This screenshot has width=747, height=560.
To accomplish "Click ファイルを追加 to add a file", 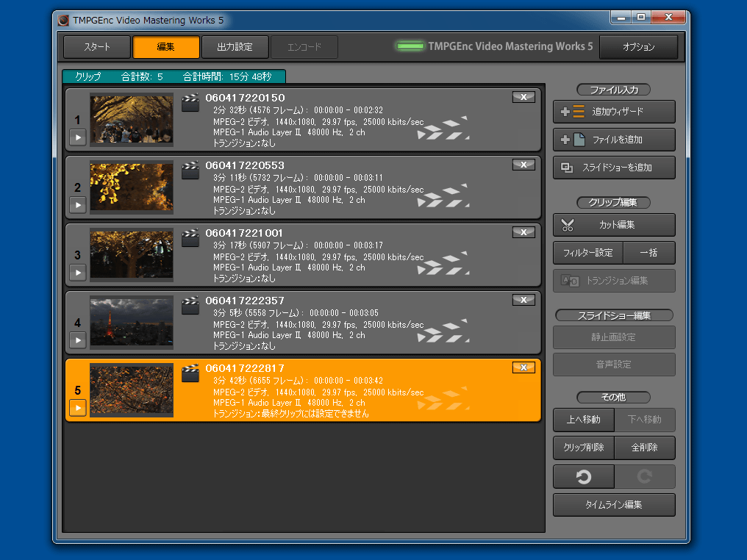I will (x=614, y=140).
